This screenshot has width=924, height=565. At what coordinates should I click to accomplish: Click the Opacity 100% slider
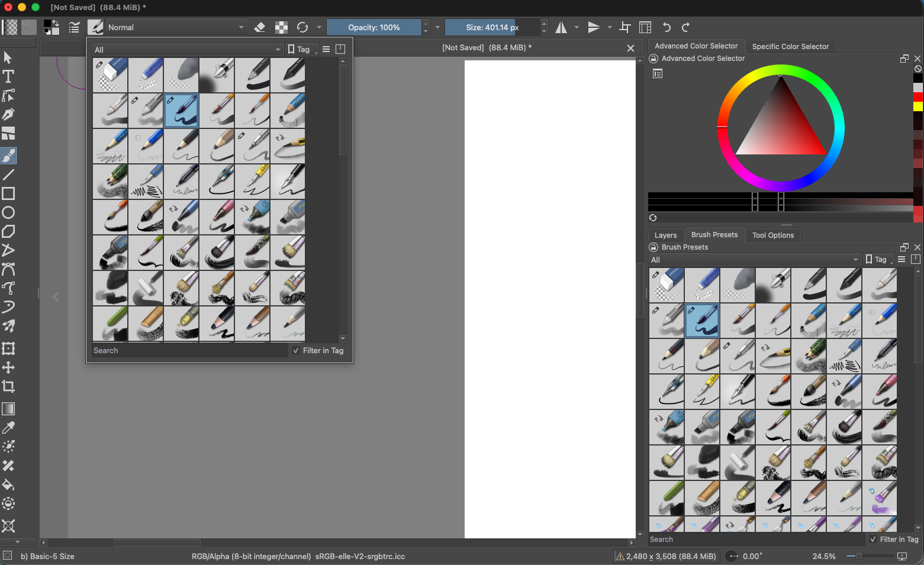click(x=374, y=27)
